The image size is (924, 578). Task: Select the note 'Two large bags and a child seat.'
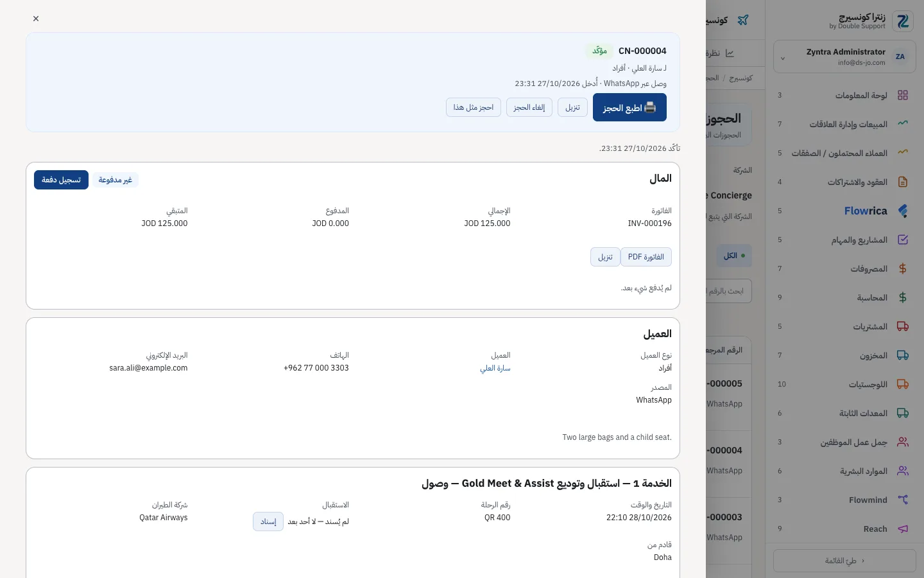pos(617,437)
